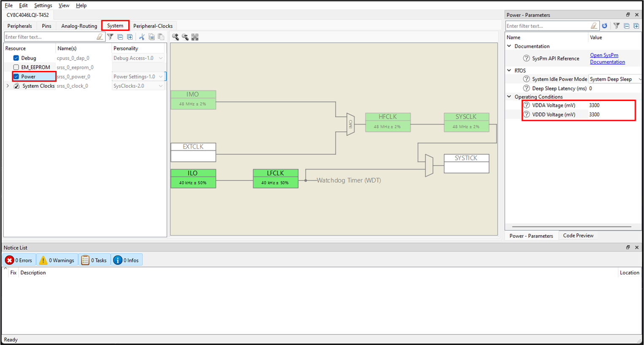Switch to the Peripheral-Clocks tab

[153, 26]
